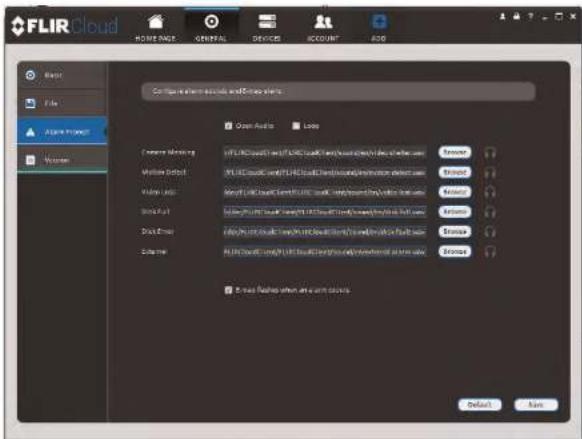Click the Add plus icon
Viewport: 582px width, 439px height.
click(x=379, y=22)
